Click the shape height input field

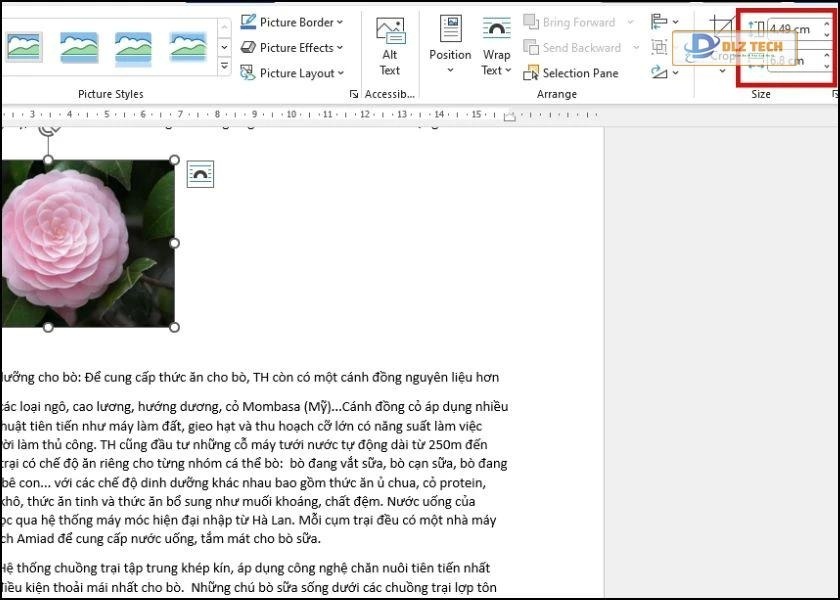pos(792,29)
